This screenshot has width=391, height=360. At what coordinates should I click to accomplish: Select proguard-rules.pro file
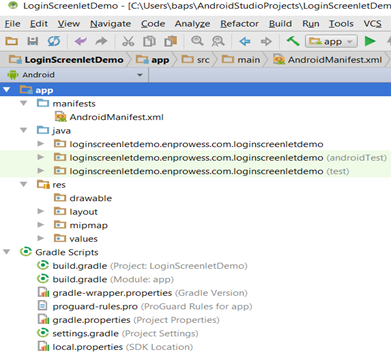pos(145,306)
